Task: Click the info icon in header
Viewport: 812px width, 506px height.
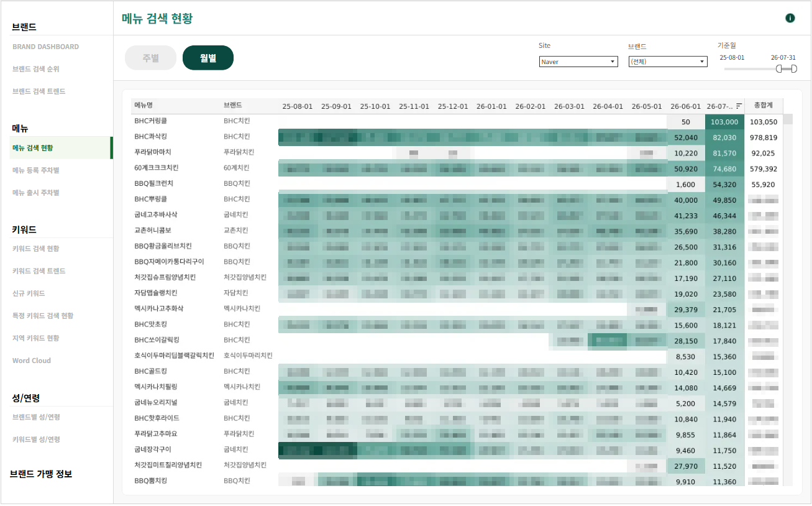Action: click(790, 18)
